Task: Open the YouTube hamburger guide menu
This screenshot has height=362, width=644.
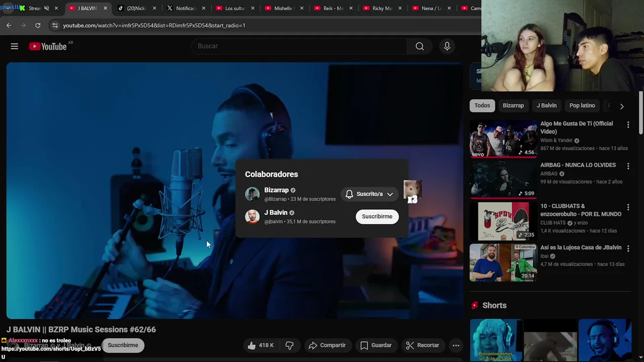Action: [x=15, y=46]
